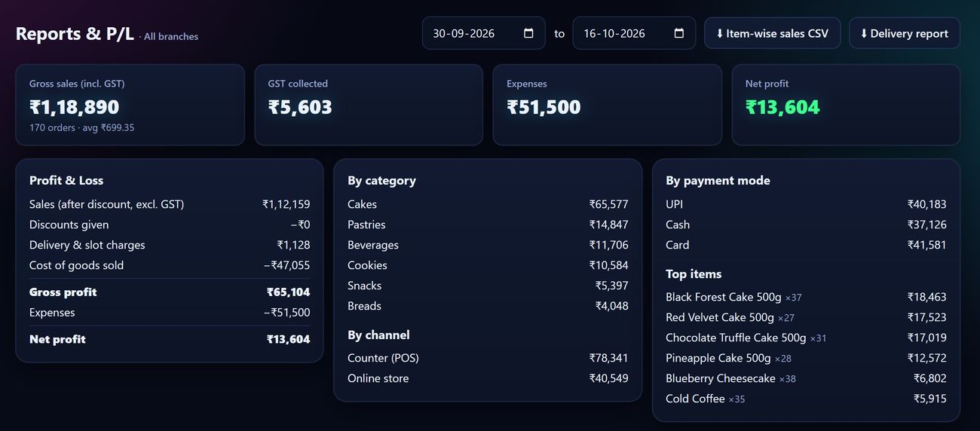Click the Top items heading

694,274
